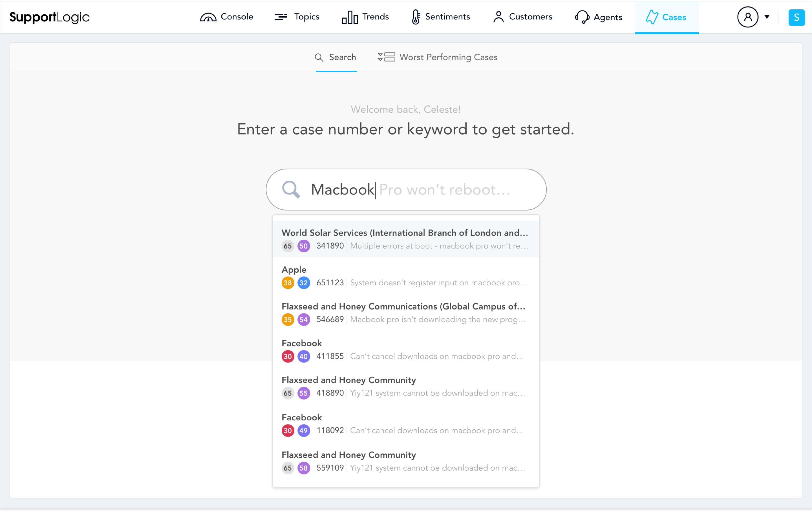Select Flaxseed and Honey Community above 559109

[349, 455]
